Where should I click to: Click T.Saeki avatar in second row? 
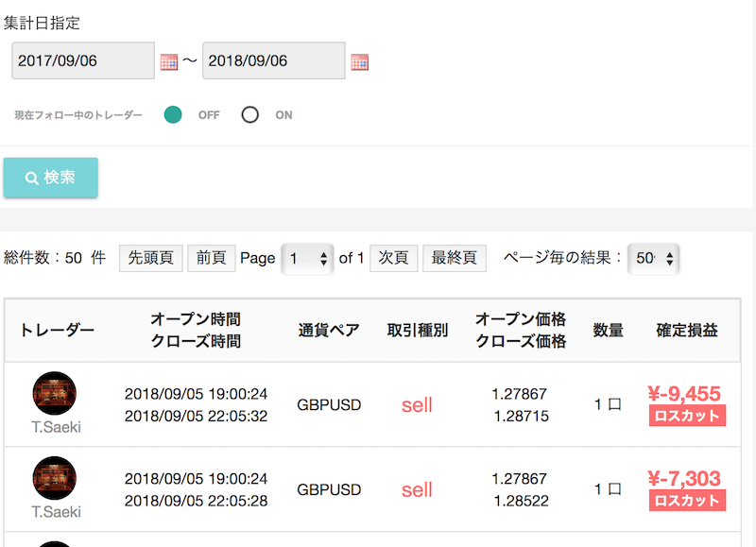pos(55,478)
